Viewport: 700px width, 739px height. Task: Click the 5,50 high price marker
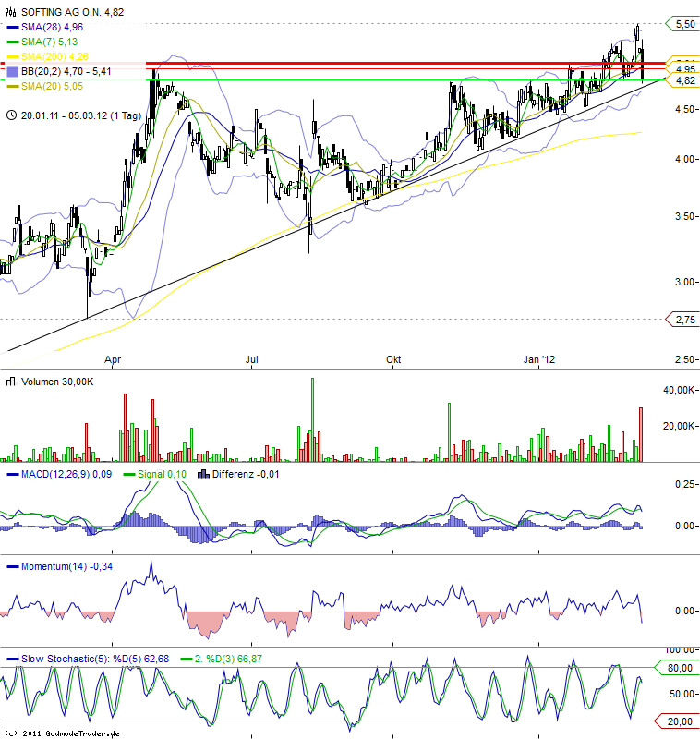point(684,24)
